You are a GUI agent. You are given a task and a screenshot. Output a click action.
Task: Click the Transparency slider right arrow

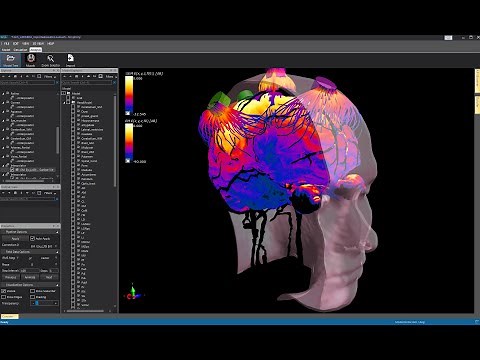(56, 303)
